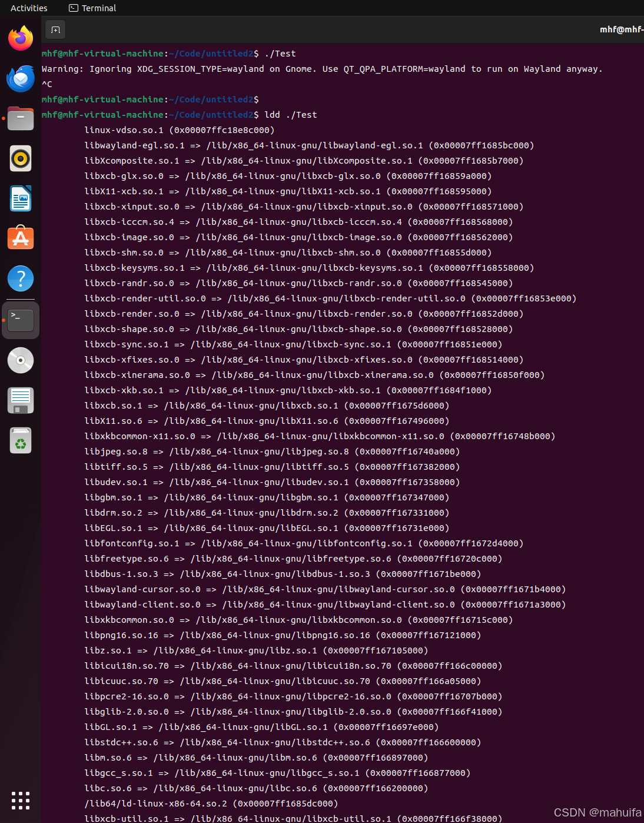Screen dimensions: 644x823
Task: Open Firefox from the dock
Action: (21, 38)
